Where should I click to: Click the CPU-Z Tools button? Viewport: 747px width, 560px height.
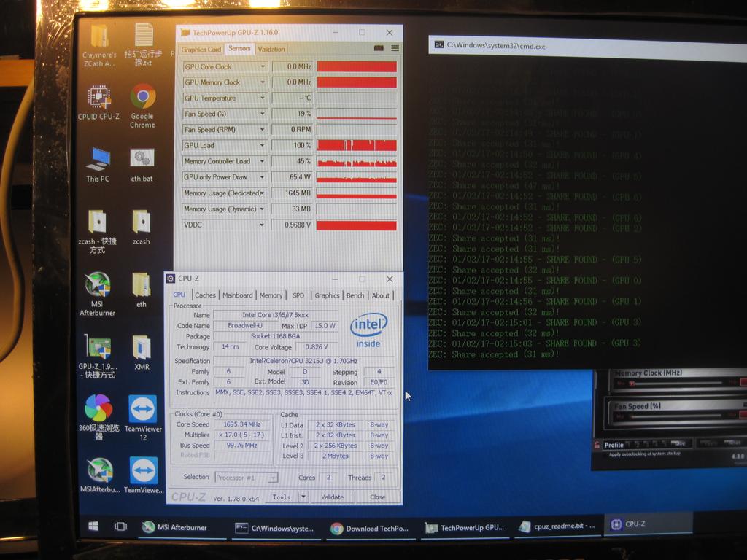coord(282,497)
